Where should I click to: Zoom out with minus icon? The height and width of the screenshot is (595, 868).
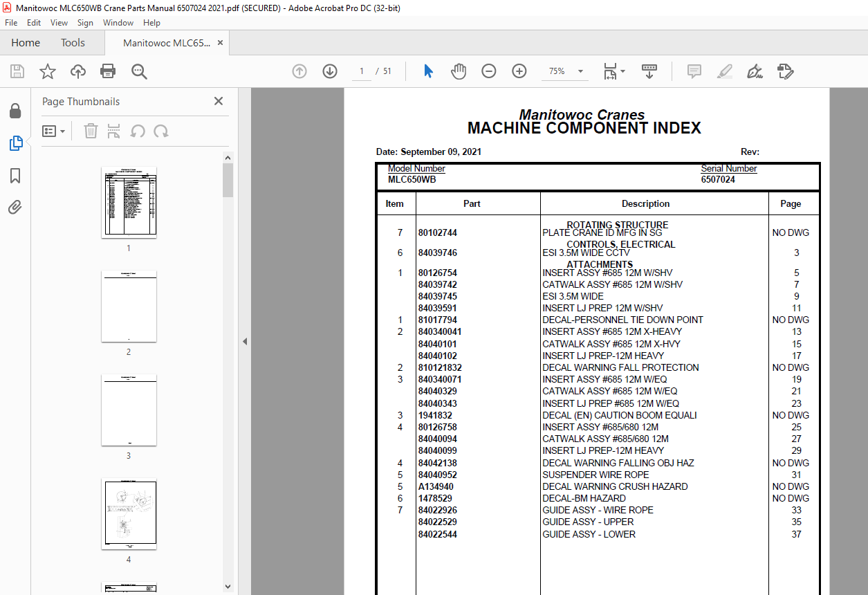489,71
